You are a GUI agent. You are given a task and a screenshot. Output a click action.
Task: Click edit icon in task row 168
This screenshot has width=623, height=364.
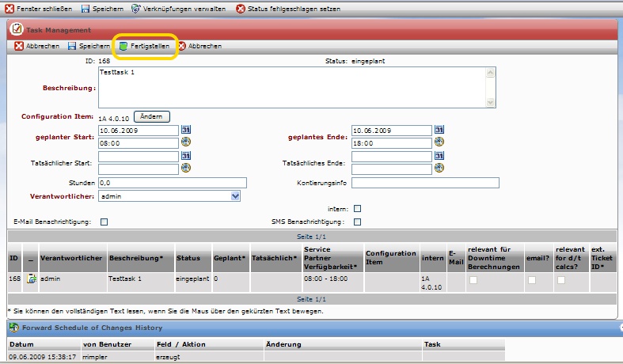click(x=32, y=279)
